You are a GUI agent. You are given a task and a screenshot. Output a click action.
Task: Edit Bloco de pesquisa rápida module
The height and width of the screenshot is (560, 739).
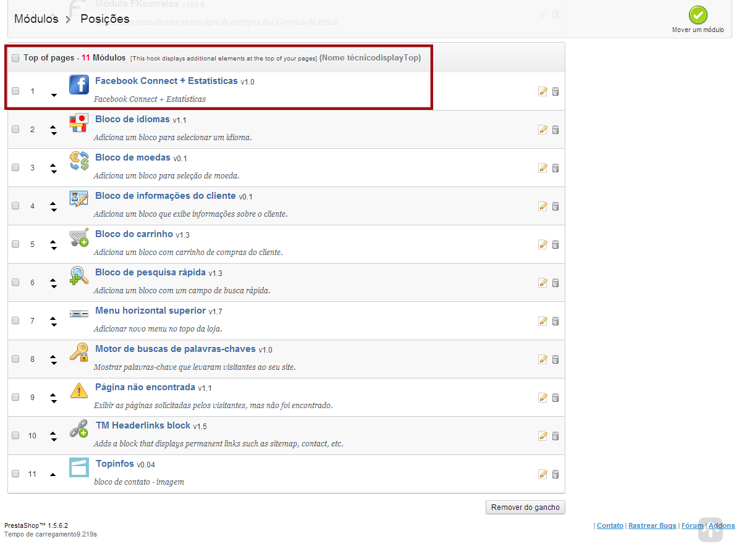tap(543, 283)
